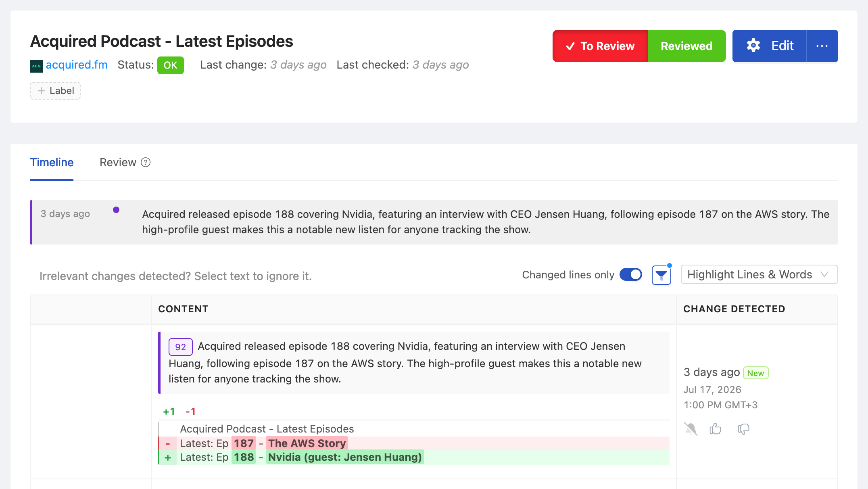The image size is (868, 489).
Task: Add a Label to this monitor
Action: 55,91
